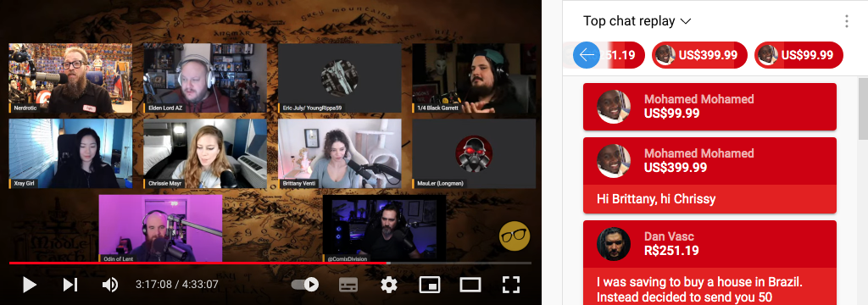Click the Xray Girl webcam panel
Viewport: 868px width, 305px height.
[x=70, y=153]
